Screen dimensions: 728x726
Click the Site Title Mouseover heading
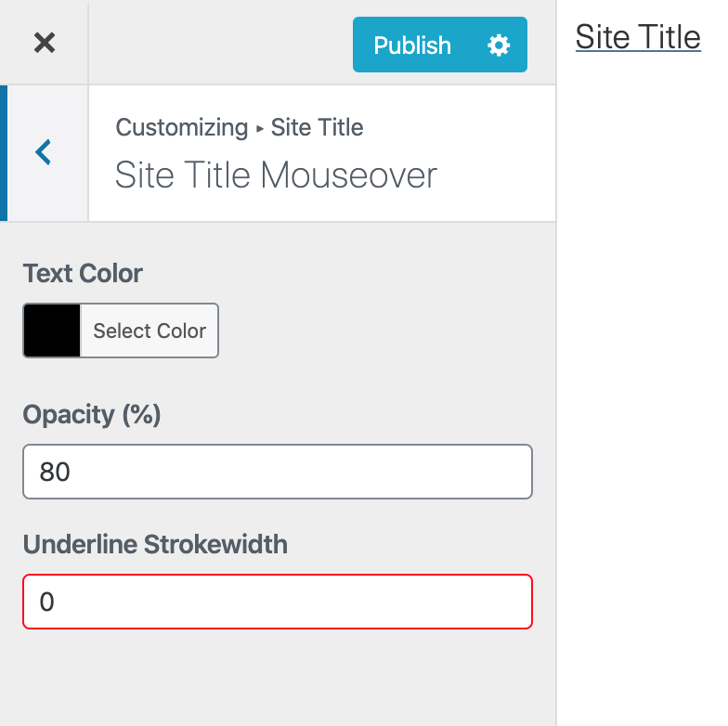tap(276, 175)
